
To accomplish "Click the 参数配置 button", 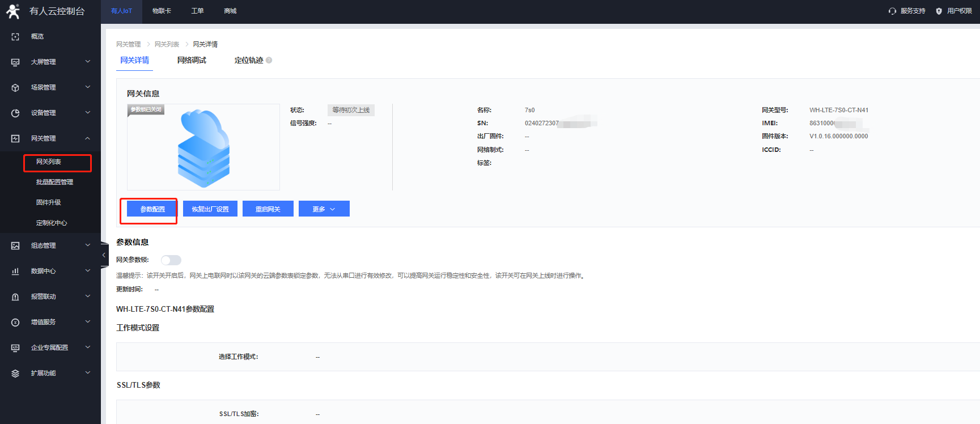I will point(152,209).
